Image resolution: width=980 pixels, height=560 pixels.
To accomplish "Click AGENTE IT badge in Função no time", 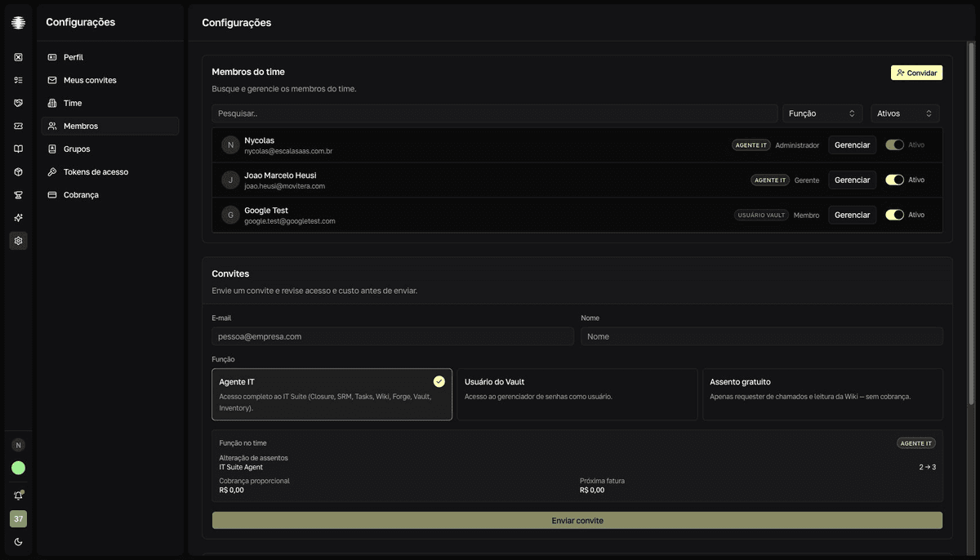I will pyautogui.click(x=916, y=443).
